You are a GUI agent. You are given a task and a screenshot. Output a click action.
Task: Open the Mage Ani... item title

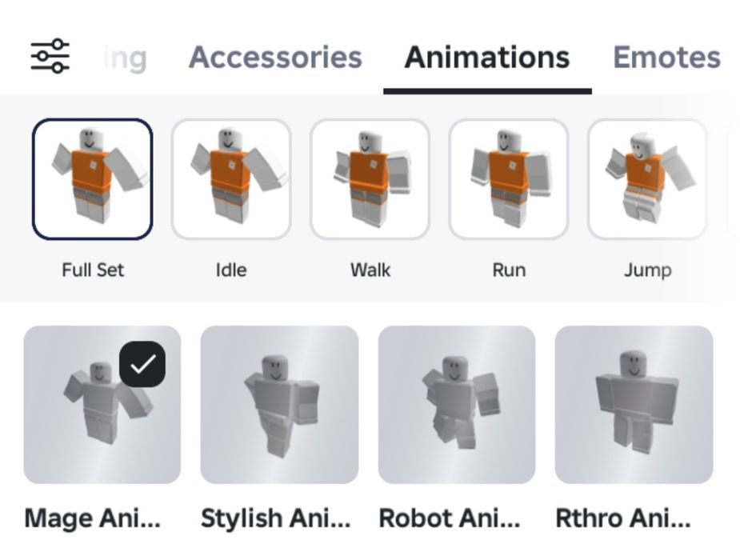click(93, 518)
